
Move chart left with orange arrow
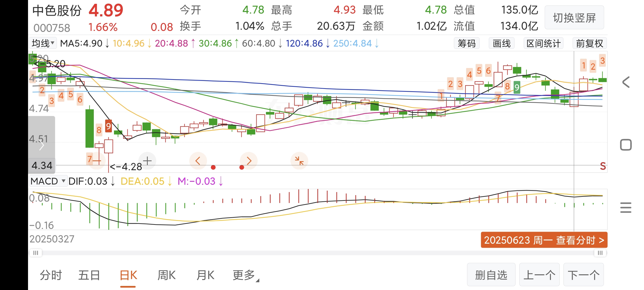tap(198, 161)
